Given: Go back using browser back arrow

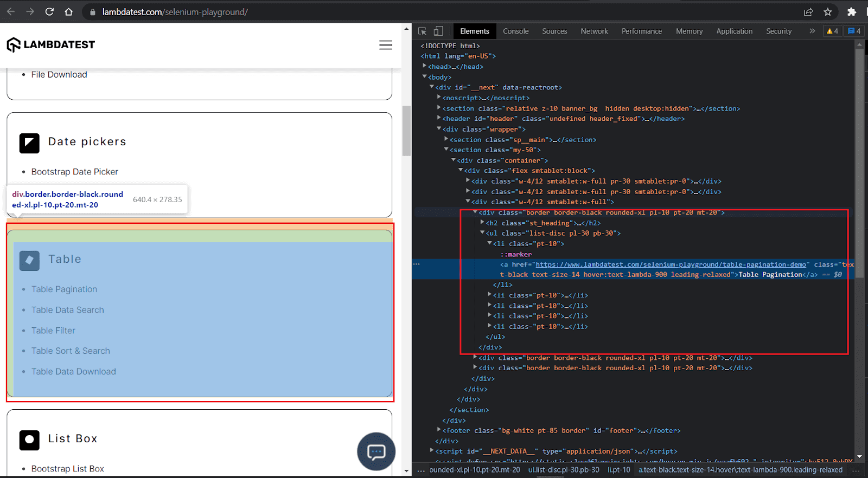Looking at the screenshot, I should 11,11.
